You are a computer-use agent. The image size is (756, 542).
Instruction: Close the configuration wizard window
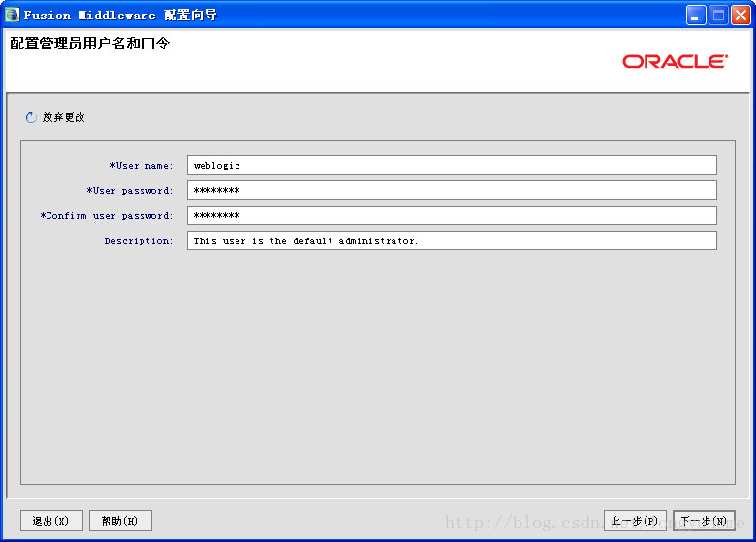[740, 15]
